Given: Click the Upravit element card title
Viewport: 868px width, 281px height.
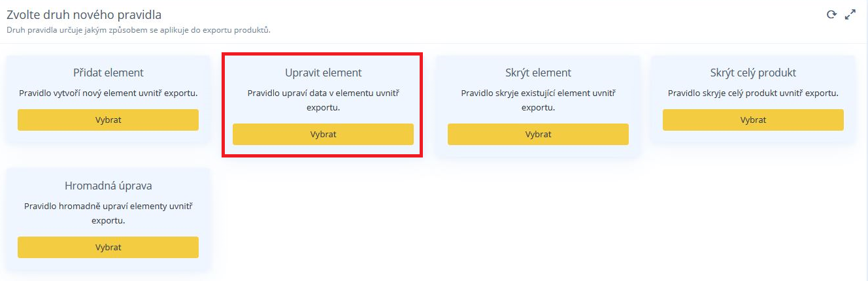Looking at the screenshot, I should tap(323, 73).
